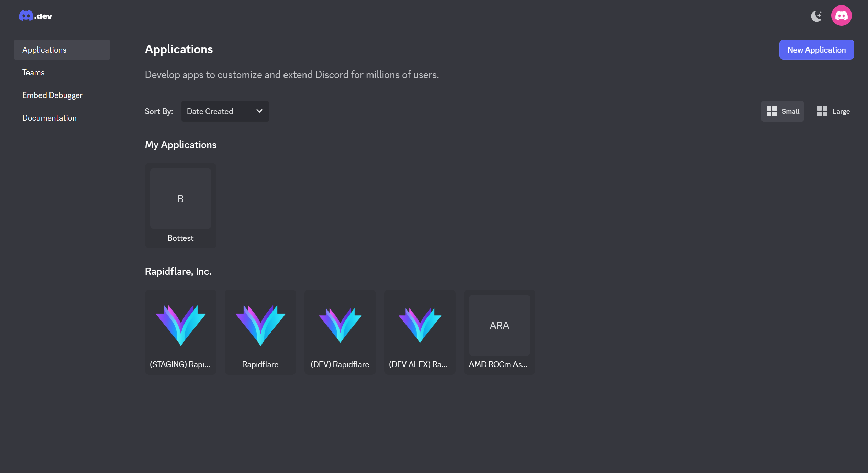
Task: Click the AMD ROCm As... app name label
Action: point(498,364)
